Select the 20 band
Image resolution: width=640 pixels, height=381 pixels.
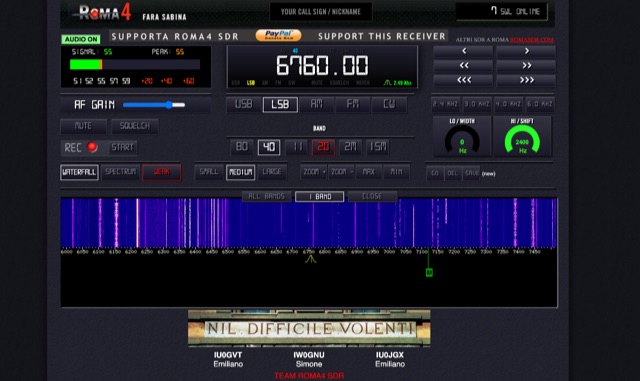[323, 147]
